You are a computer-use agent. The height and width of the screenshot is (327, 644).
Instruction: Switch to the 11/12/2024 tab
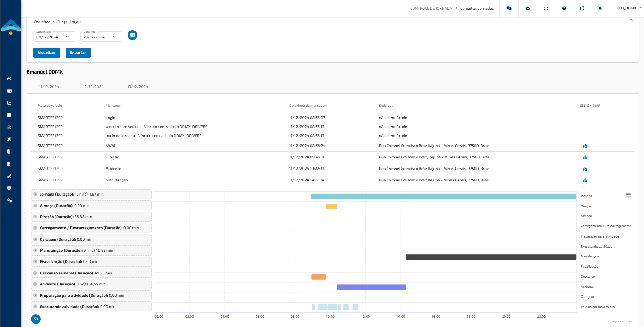click(49, 87)
